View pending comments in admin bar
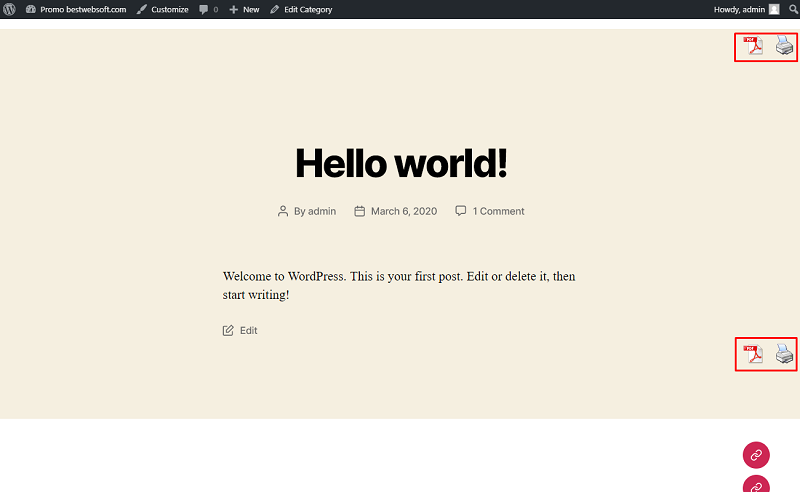The image size is (800, 492). coord(209,9)
